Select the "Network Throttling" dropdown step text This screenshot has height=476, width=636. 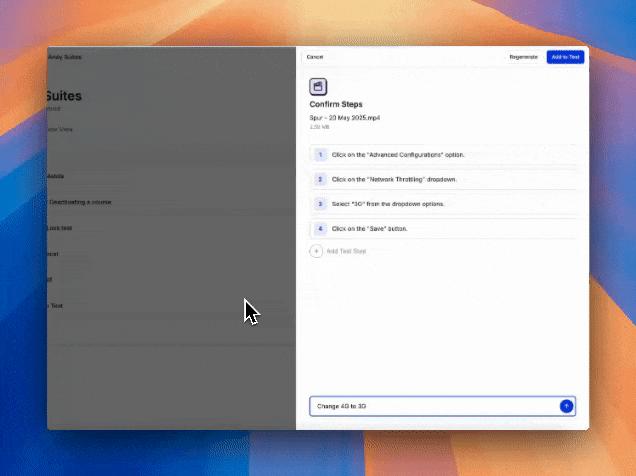[394, 179]
